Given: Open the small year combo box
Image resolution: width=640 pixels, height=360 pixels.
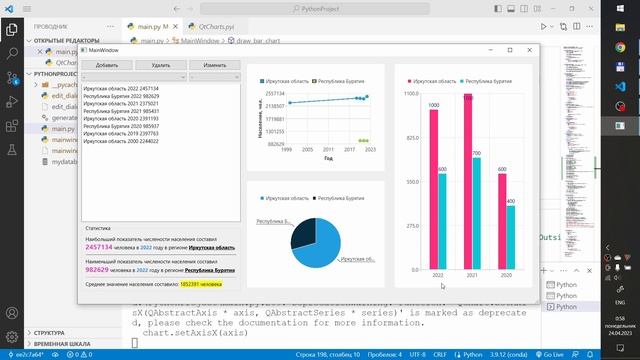Looking at the screenshot, I should coord(215,77).
